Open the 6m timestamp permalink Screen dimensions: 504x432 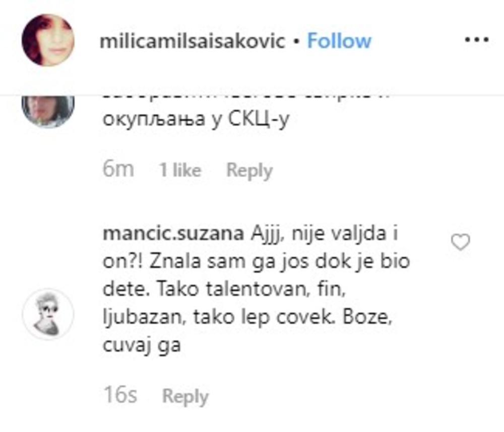click(x=118, y=169)
